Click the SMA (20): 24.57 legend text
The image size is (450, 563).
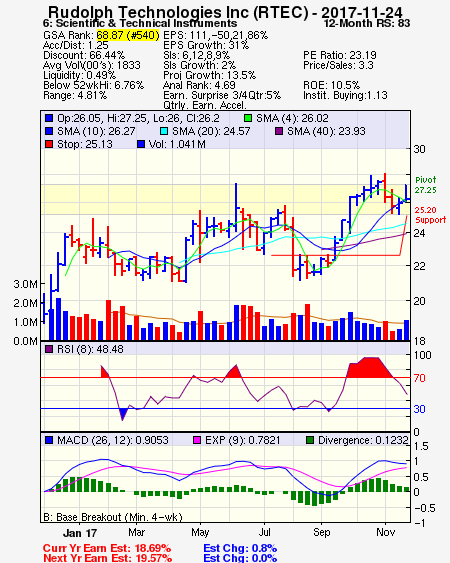pos(211,131)
